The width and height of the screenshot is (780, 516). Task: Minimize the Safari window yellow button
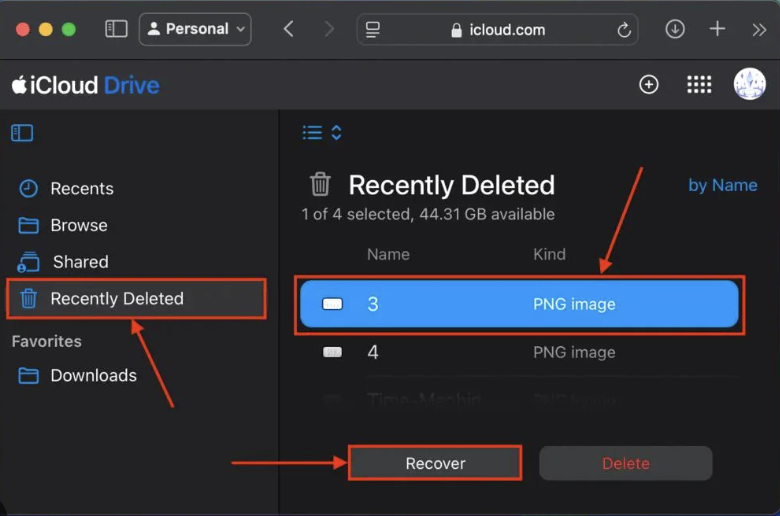coord(46,29)
